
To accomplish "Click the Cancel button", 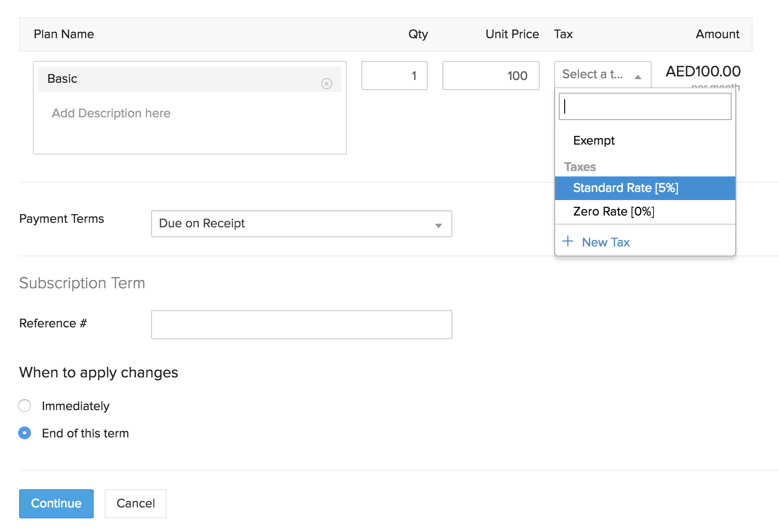I will [135, 503].
